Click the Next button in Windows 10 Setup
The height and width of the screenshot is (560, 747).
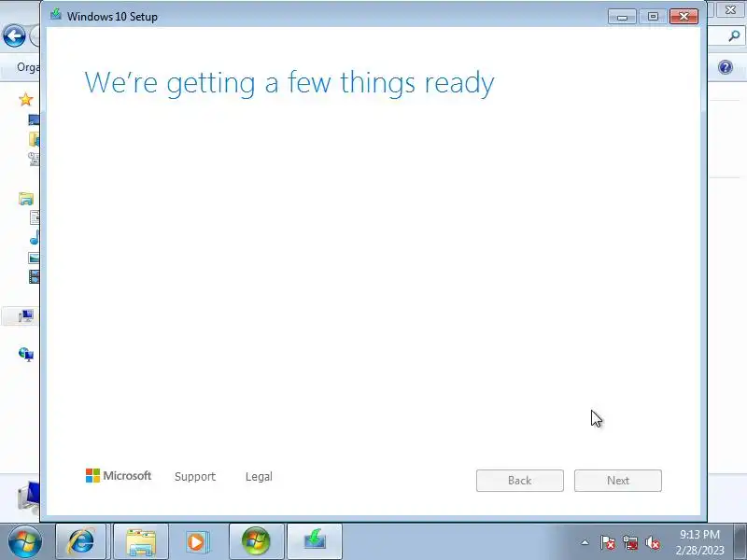tap(617, 481)
